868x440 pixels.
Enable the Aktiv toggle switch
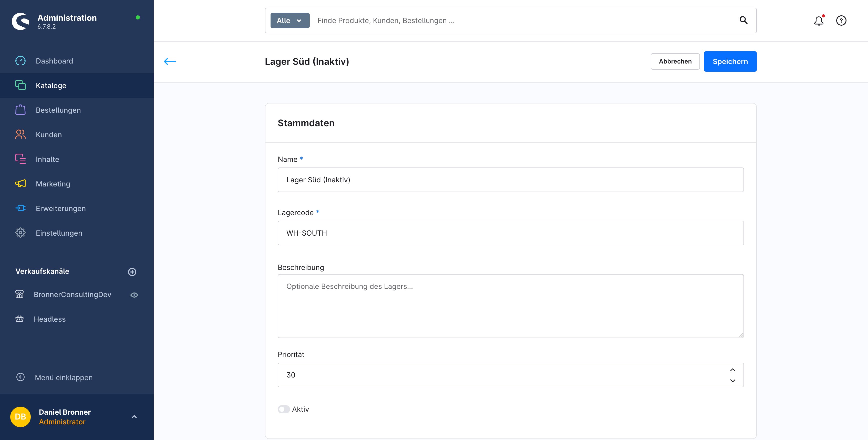pos(283,409)
